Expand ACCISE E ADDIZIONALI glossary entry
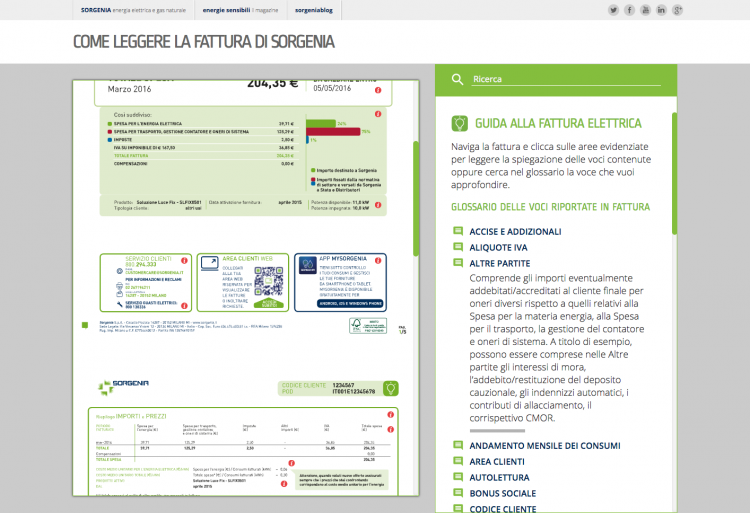The width and height of the screenshot is (750, 513). tap(515, 232)
